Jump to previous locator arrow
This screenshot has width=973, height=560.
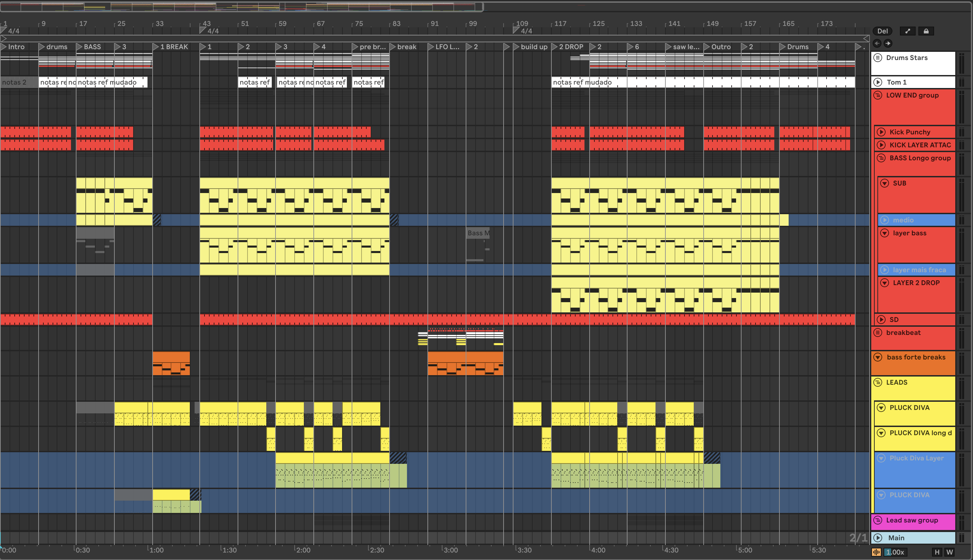pyautogui.click(x=877, y=43)
